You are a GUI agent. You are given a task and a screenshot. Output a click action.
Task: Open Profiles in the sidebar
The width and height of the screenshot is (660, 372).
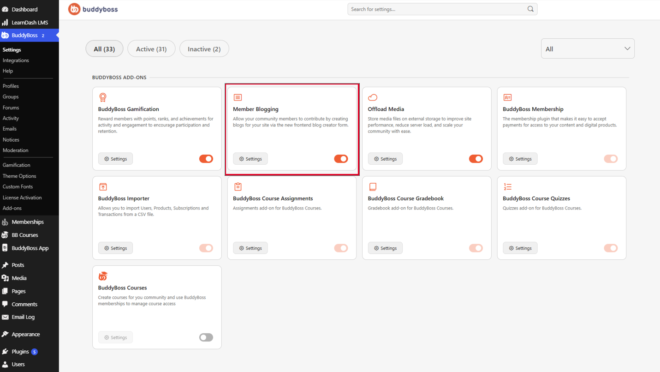[x=11, y=86]
